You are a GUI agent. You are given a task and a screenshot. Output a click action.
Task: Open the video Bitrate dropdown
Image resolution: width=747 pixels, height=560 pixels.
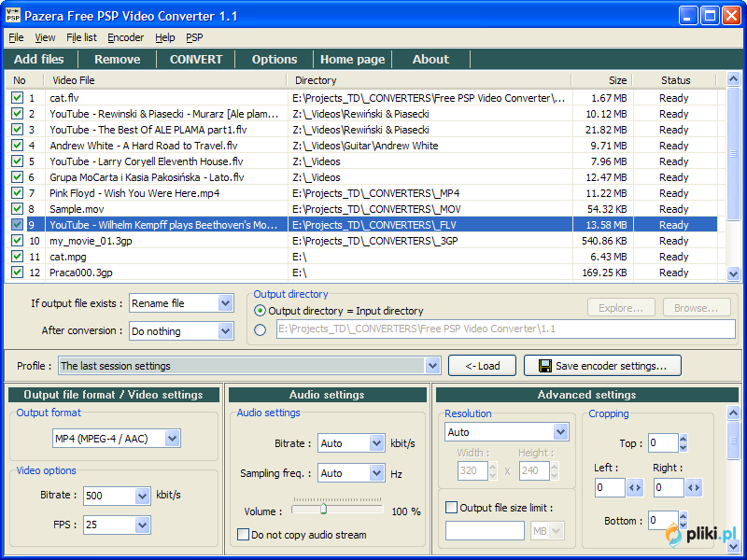[142, 496]
